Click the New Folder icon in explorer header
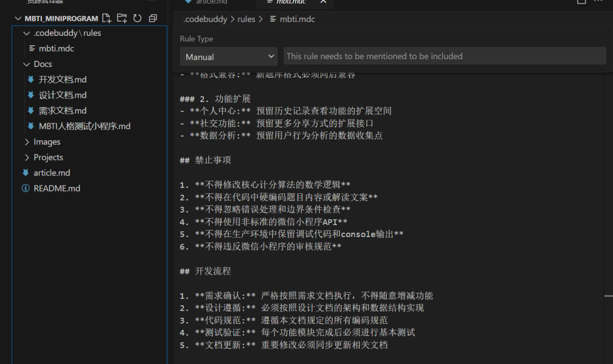The height and width of the screenshot is (364, 613). click(122, 18)
